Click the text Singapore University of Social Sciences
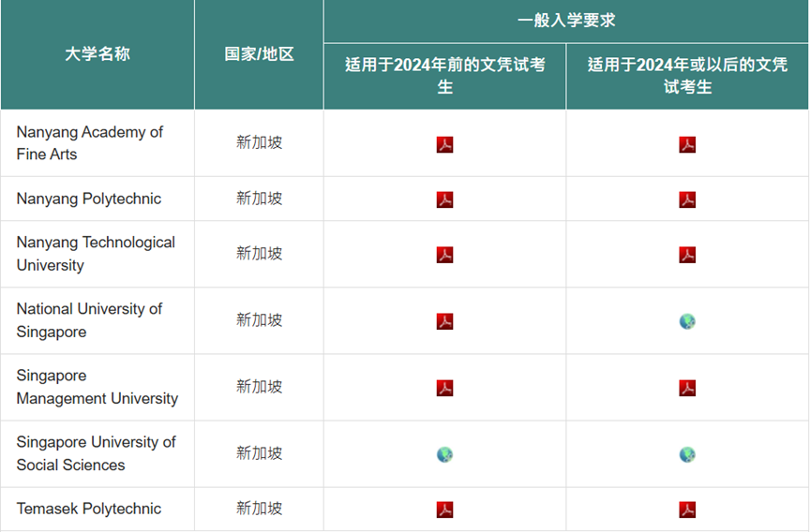The width and height of the screenshot is (810, 532). [96, 453]
